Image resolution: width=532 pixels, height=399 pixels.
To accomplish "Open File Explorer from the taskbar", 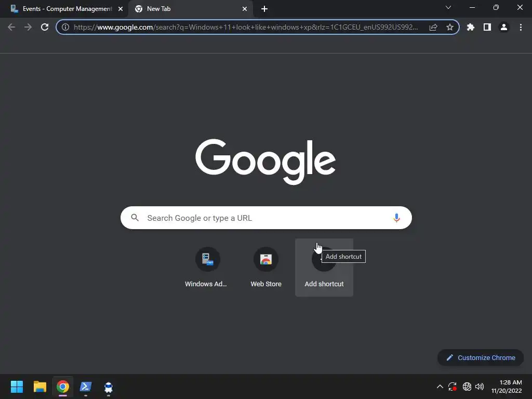I will 40,387.
